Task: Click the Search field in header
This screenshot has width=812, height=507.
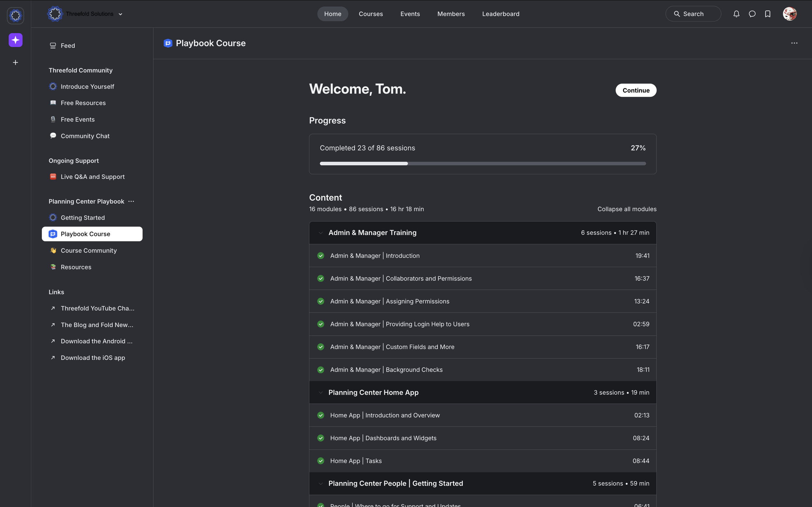Action: (x=693, y=14)
